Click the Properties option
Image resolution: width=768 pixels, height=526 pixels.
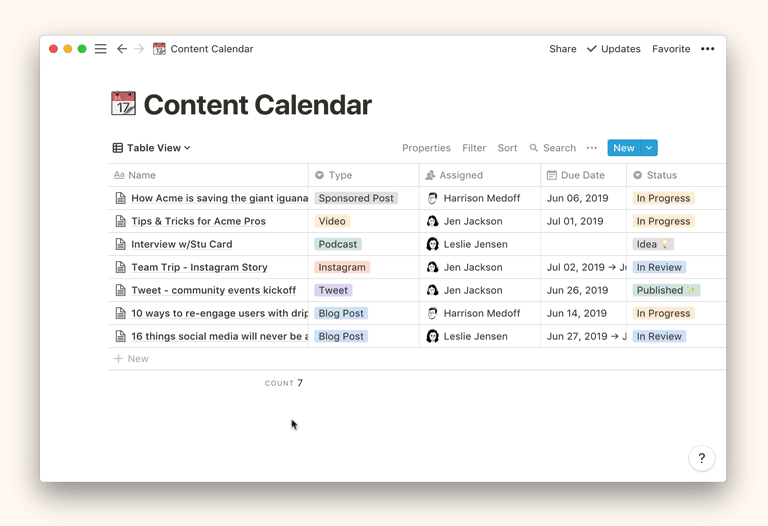(x=426, y=148)
